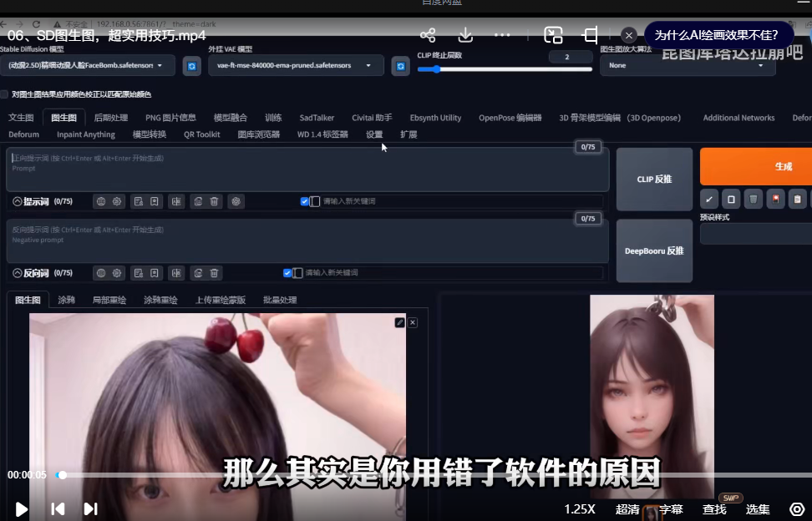Click the 超清 quality button

(627, 509)
